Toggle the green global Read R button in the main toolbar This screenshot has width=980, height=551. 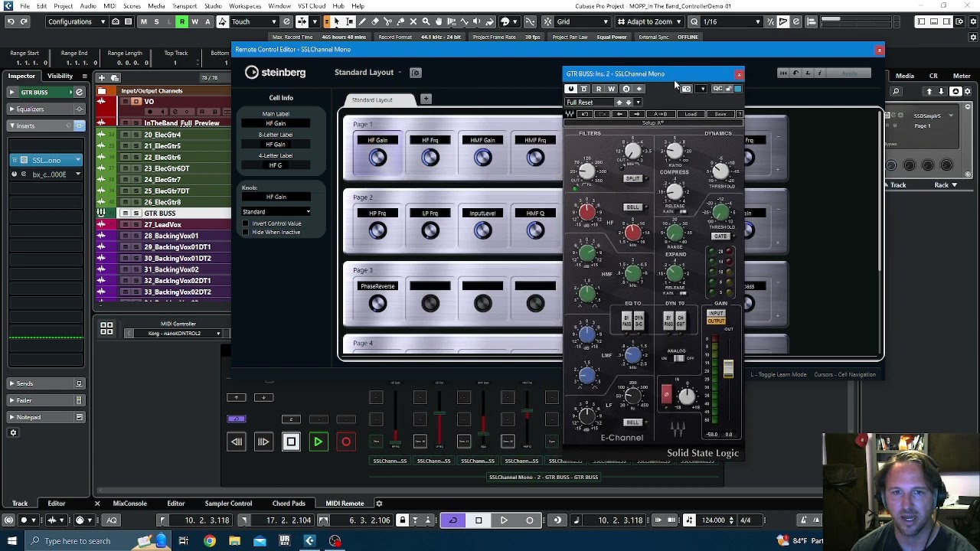click(x=181, y=21)
